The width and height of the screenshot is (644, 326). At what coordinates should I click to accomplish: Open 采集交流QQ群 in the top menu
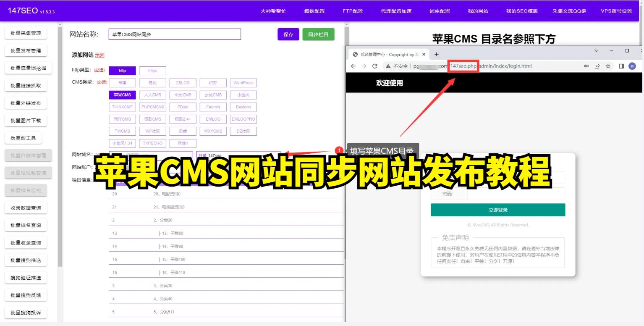(x=569, y=11)
